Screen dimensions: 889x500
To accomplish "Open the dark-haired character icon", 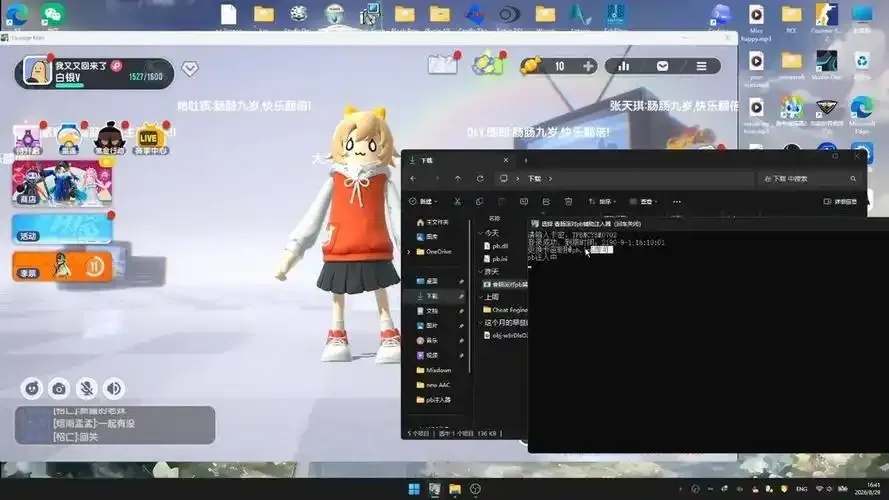I will click(109, 138).
